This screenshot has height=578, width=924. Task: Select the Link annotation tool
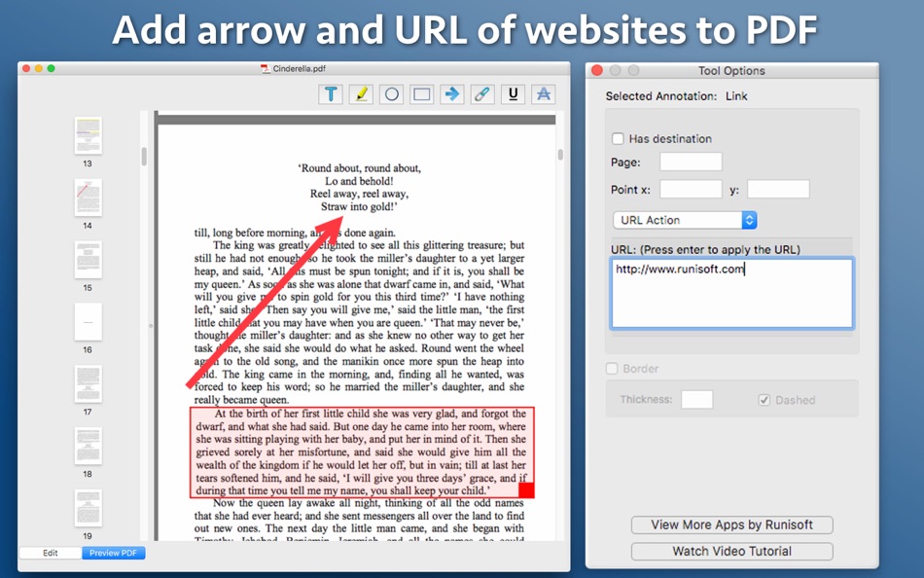coord(482,94)
